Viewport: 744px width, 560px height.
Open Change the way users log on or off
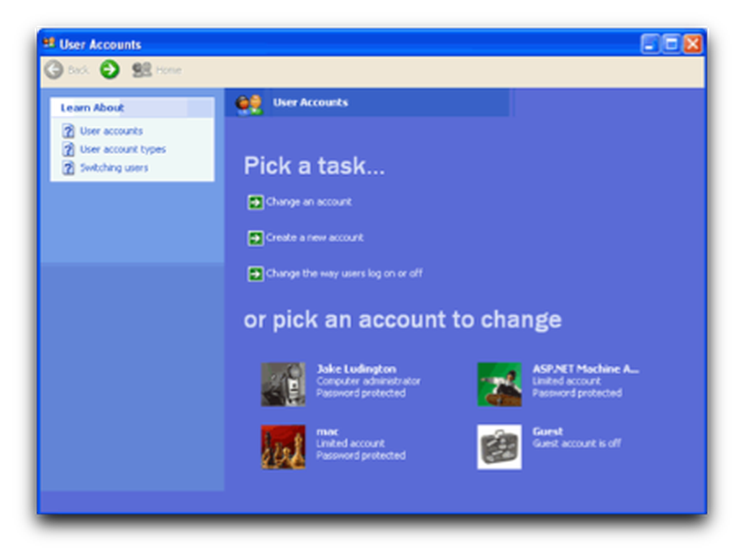343,273
